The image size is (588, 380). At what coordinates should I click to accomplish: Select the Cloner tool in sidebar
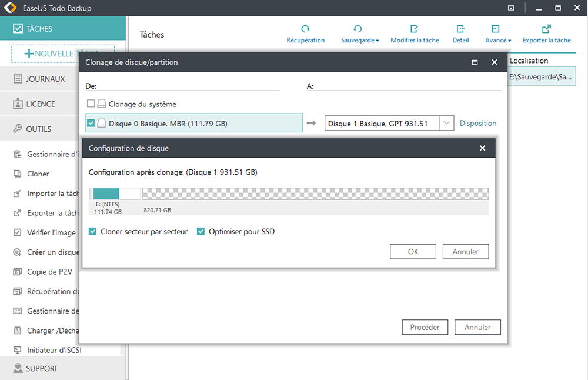point(38,174)
